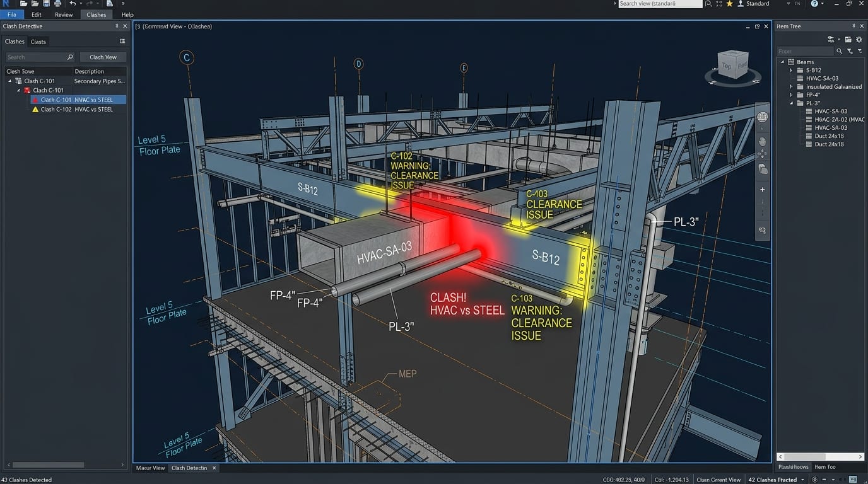Switch to the Clashes ribbon tab
The image size is (868, 484).
[97, 14]
